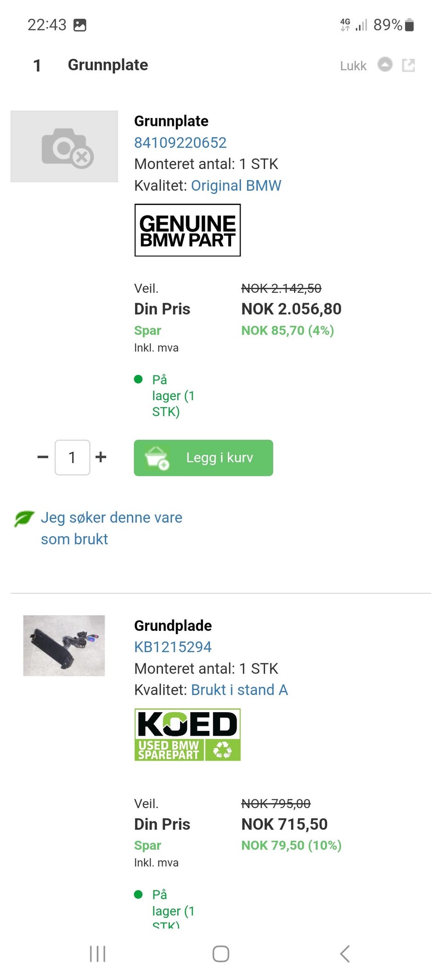Open part number 84109220652 link

pos(180,143)
